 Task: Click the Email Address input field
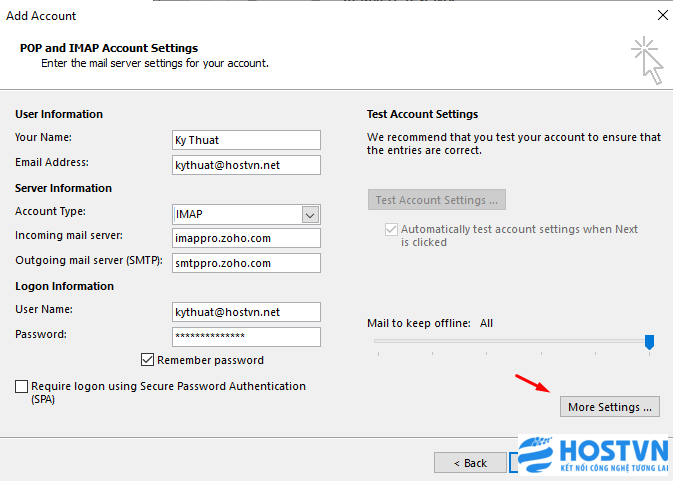(246, 165)
